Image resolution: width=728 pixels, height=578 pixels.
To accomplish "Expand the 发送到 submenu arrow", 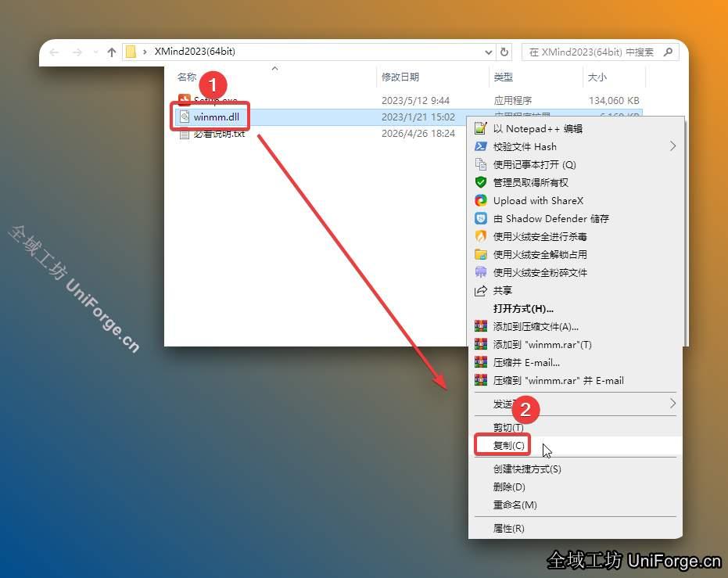I will point(672,404).
